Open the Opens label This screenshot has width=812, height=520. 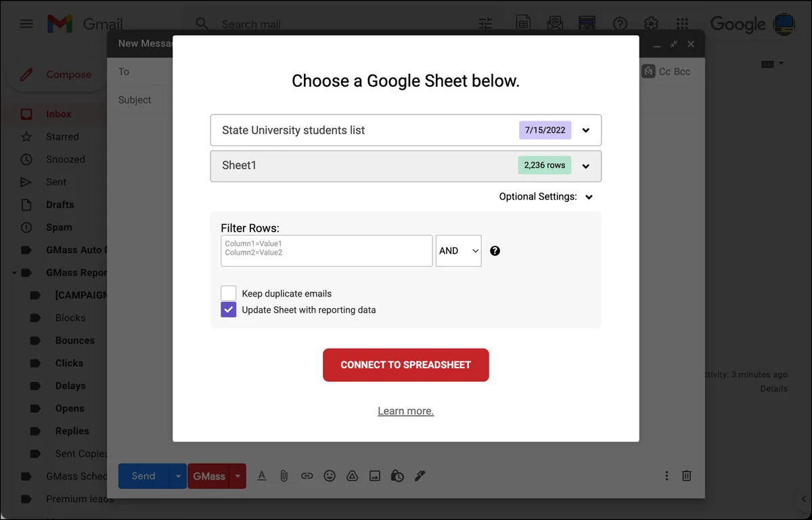(70, 408)
